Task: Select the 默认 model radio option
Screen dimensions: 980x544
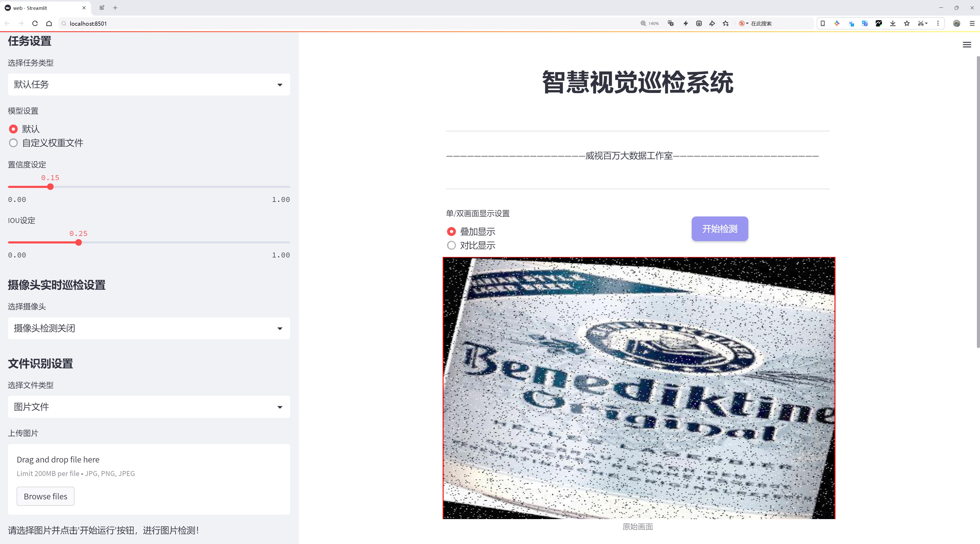Action: click(24, 129)
